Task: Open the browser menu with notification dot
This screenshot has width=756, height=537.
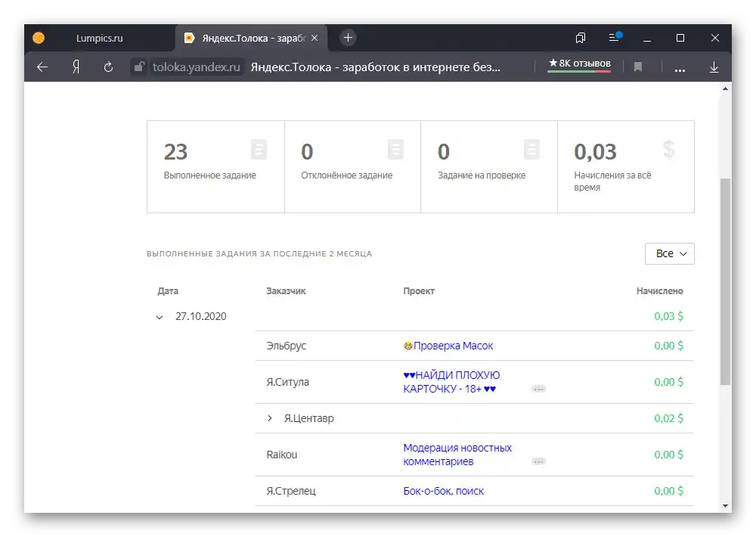Action: click(x=615, y=36)
